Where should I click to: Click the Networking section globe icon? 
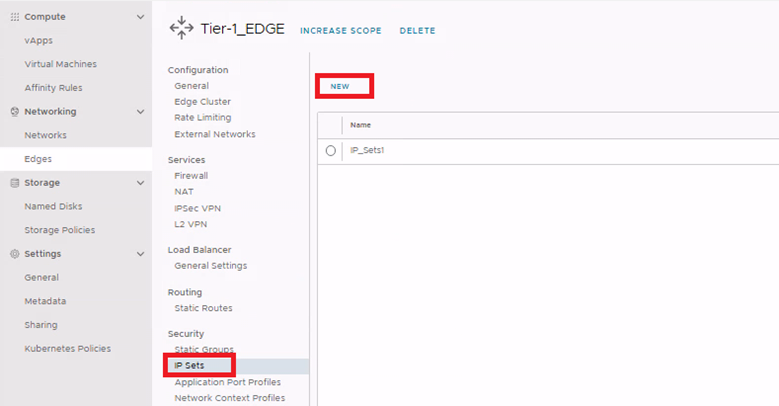(14, 112)
